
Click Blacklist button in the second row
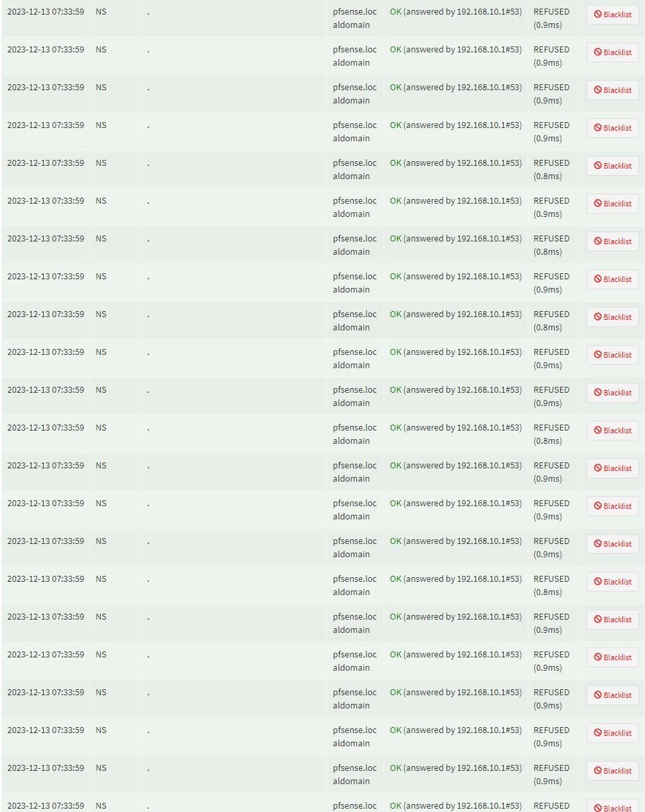pos(612,52)
